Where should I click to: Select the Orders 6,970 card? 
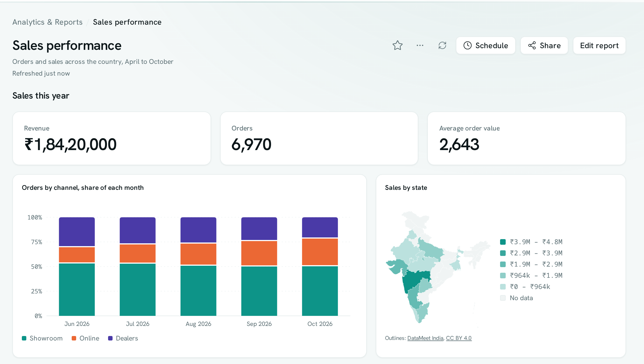pyautogui.click(x=319, y=138)
